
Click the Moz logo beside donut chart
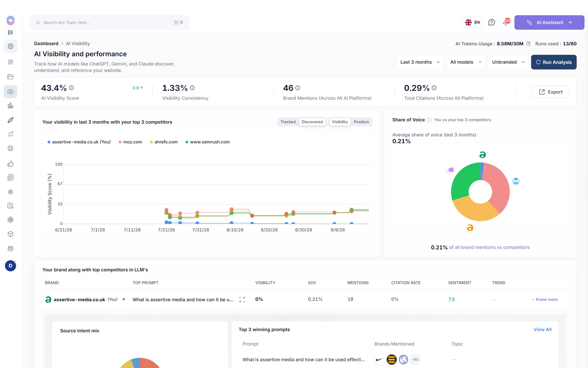(x=516, y=181)
